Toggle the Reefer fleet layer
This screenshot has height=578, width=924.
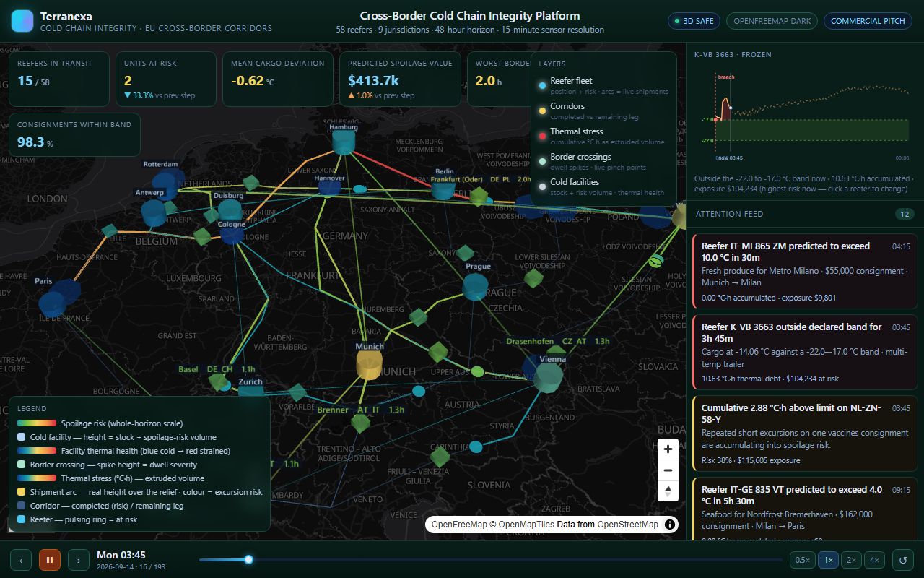pos(603,86)
